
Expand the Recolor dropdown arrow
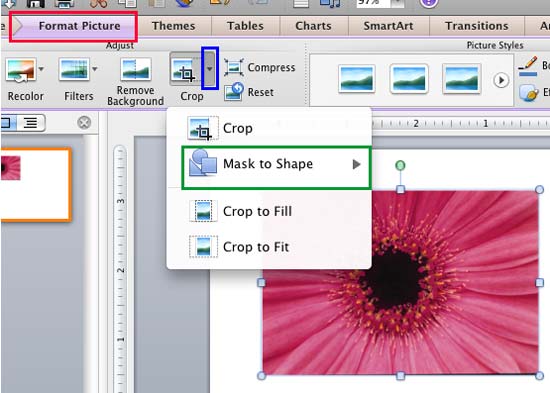(41, 69)
